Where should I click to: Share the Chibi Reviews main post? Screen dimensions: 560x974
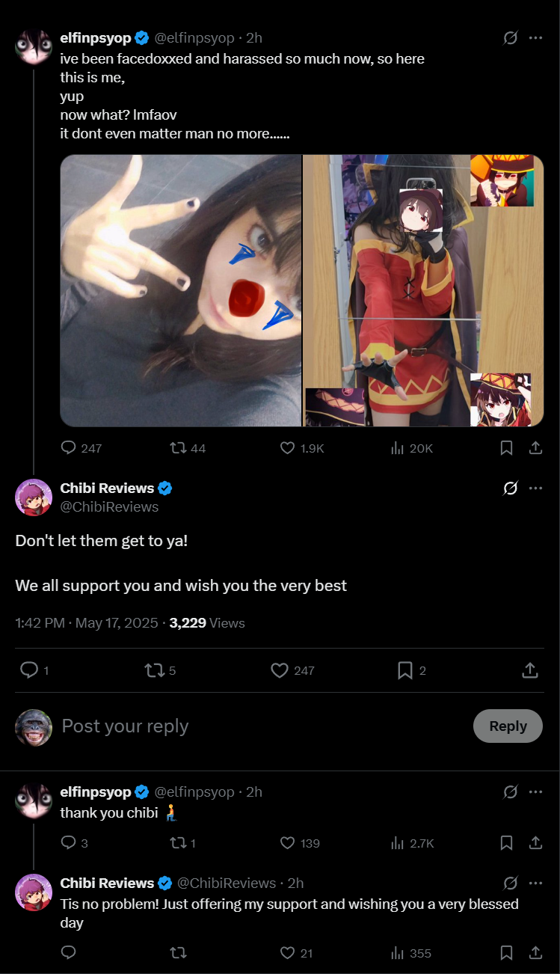[x=529, y=670]
